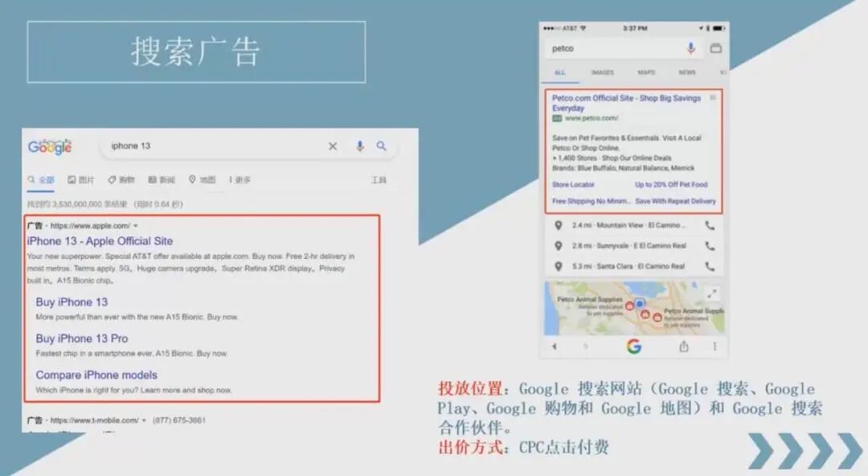Click the Store Locator sitelink in the Petco ad
This screenshot has width=868, height=476.
[573, 184]
